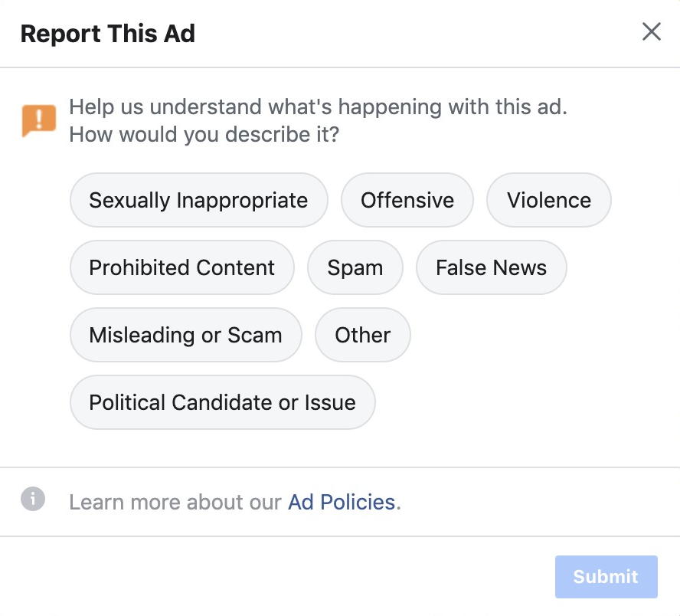Open the Ad Policies link
Image resolution: width=680 pixels, height=616 pixels.
point(340,502)
